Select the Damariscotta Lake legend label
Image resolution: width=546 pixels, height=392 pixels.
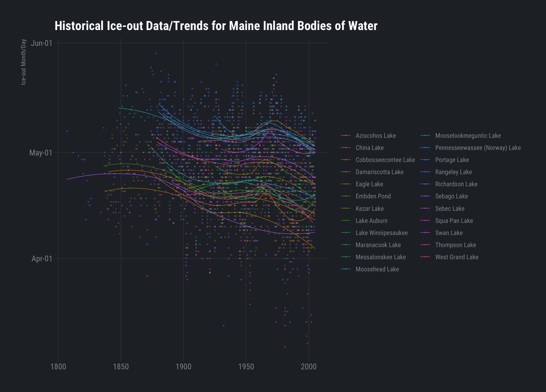(379, 172)
